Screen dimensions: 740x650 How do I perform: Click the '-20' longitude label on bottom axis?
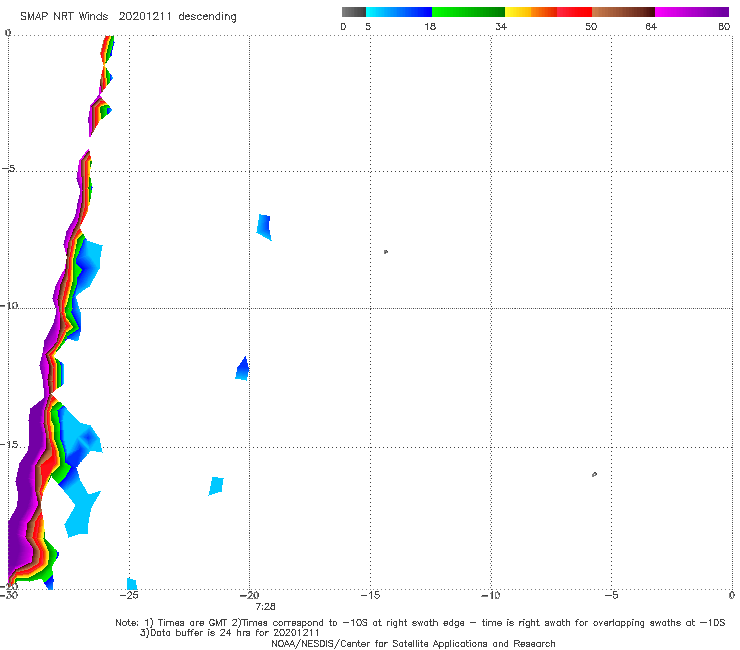coord(249,595)
